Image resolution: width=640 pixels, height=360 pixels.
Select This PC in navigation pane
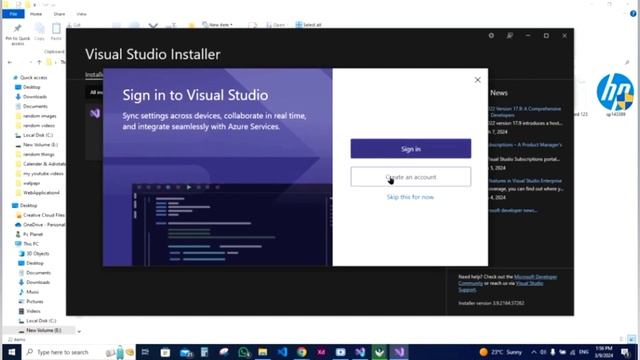[31, 244]
